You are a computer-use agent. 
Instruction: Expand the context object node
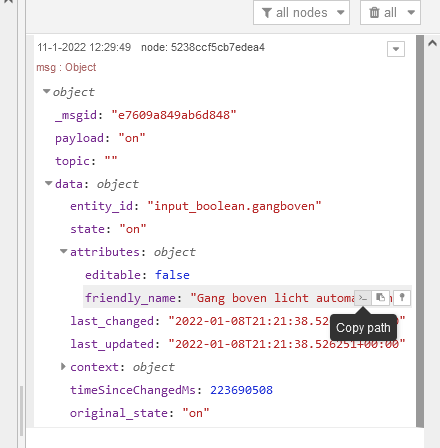(x=63, y=367)
